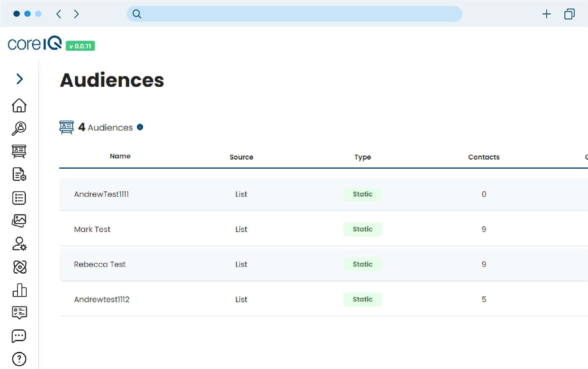Image resolution: width=588 pixels, height=369 pixels.
Task: Click the user settings gear sidebar icon
Action: [x=19, y=244]
